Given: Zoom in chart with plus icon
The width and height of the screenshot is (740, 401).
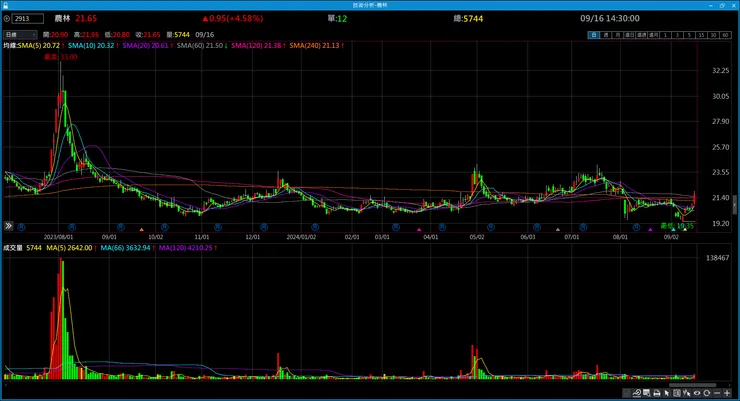Looking at the screenshot, I should click(x=727, y=393).
